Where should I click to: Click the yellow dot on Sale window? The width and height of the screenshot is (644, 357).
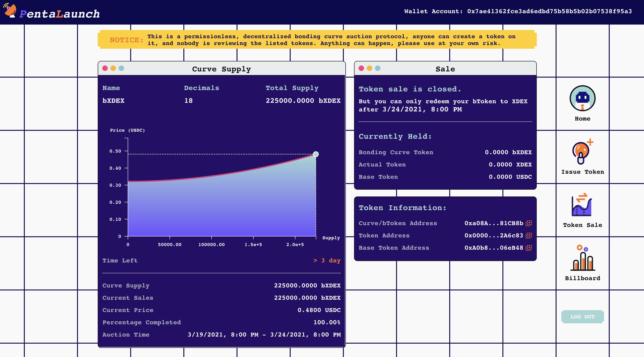(x=369, y=68)
